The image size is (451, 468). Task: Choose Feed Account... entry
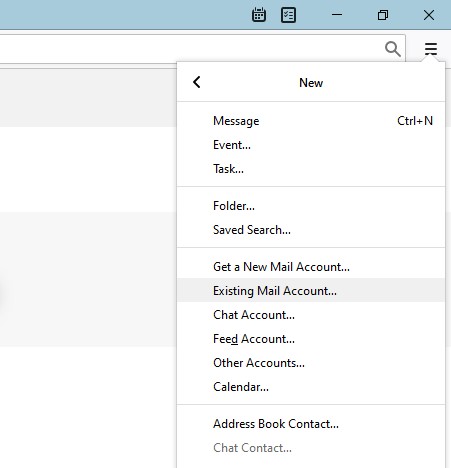311,339
